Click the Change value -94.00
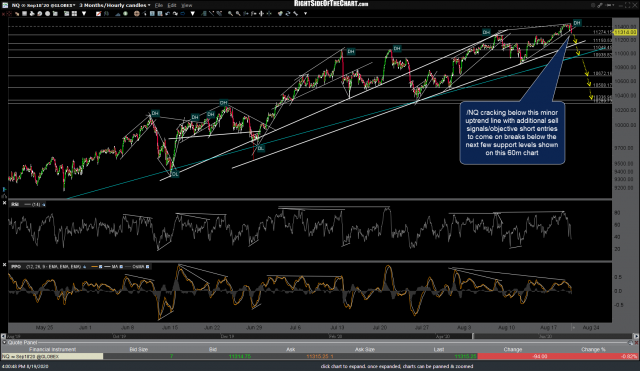The height and width of the screenshot is (371, 640). click(x=540, y=356)
